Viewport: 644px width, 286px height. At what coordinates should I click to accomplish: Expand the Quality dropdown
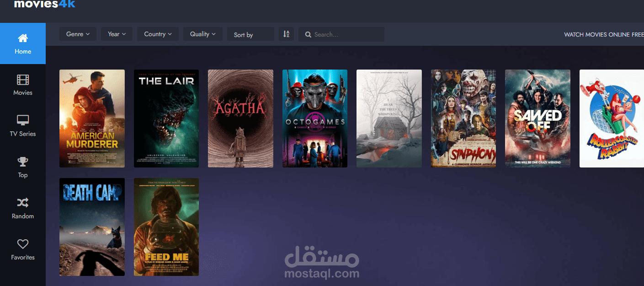click(203, 34)
